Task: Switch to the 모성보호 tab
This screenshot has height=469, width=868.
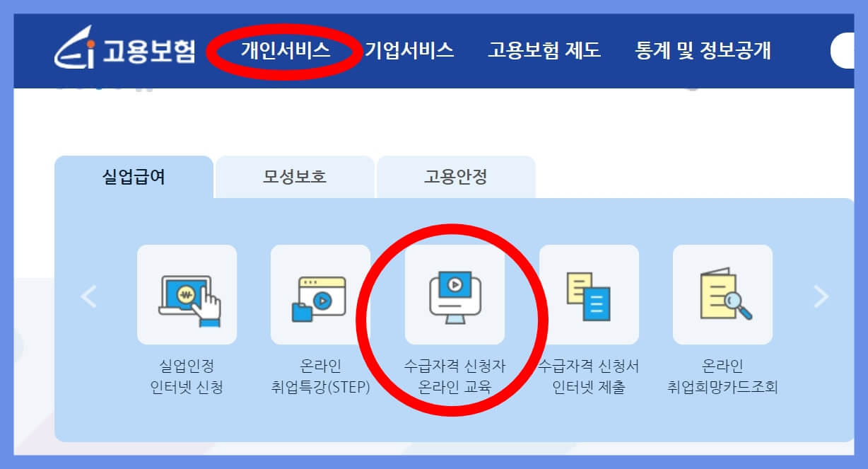Action: point(295,176)
